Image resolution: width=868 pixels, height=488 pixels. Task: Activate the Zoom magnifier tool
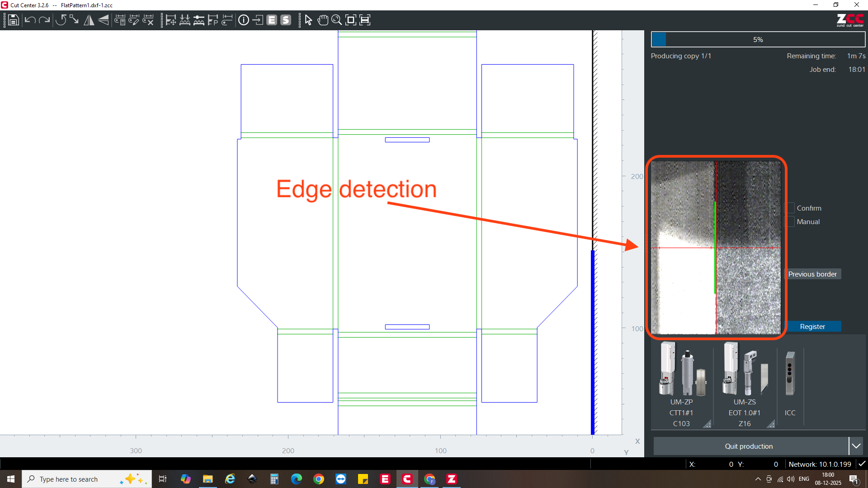pyautogui.click(x=336, y=20)
